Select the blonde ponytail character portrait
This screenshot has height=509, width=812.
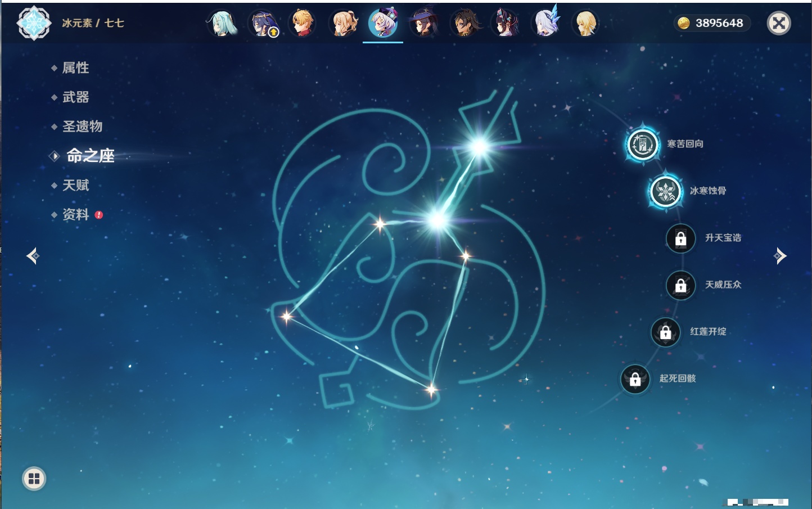[343, 23]
